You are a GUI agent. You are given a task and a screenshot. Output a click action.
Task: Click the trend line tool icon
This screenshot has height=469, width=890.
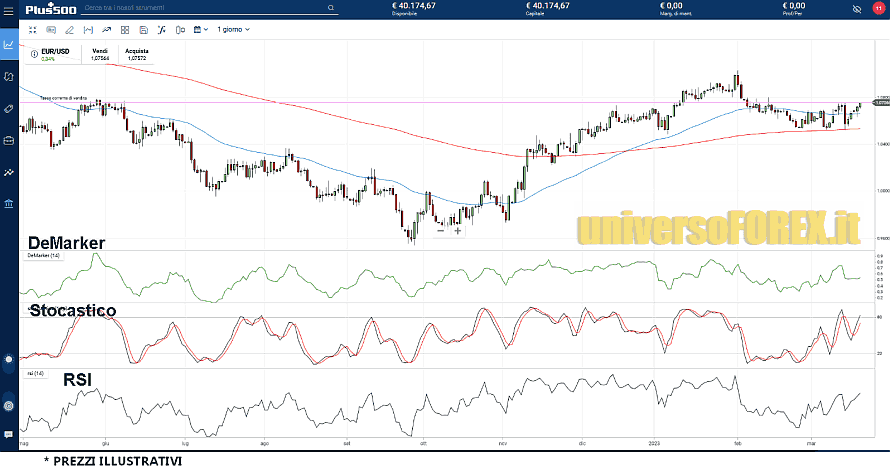[107, 30]
